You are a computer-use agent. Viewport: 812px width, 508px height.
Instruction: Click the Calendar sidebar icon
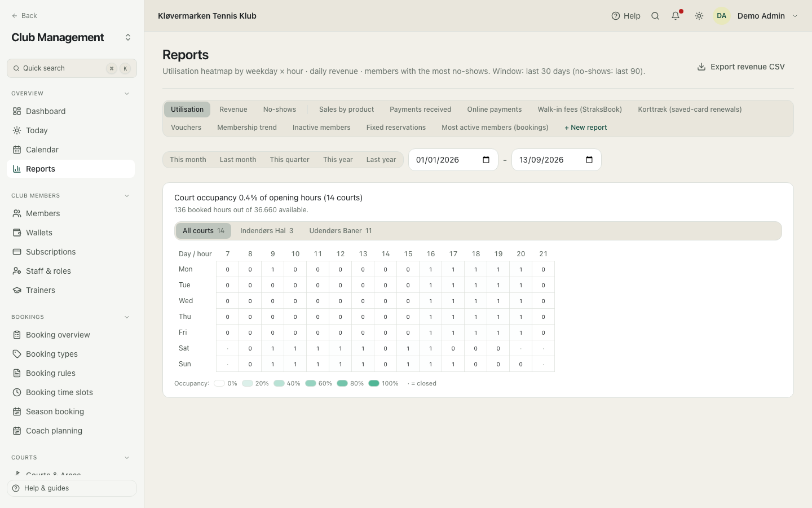[17, 150]
